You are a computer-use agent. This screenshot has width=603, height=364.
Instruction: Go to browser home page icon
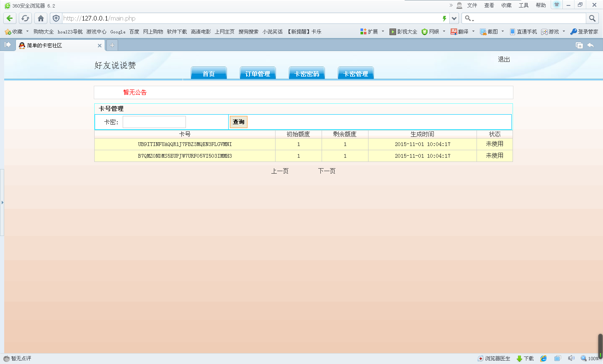click(41, 18)
